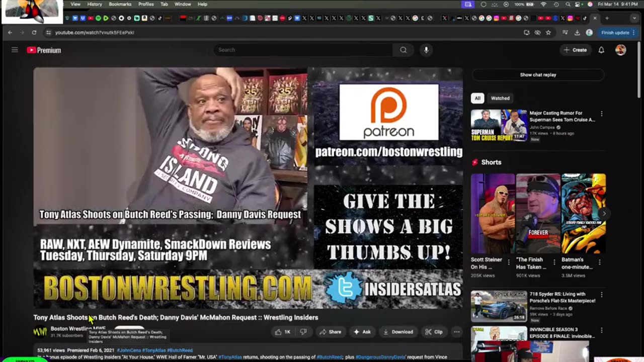The image size is (644, 362).
Task: Open the Help menu
Action: (x=202, y=4)
